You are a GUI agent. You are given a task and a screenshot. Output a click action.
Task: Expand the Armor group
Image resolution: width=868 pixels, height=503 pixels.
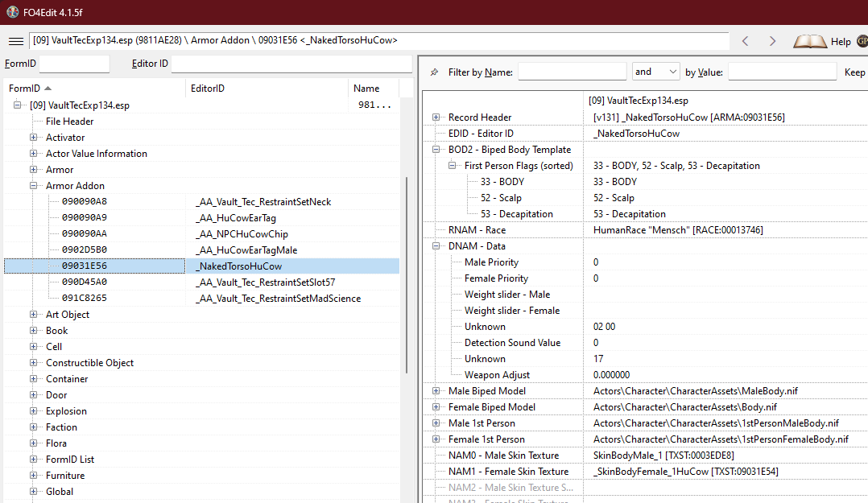coord(34,169)
